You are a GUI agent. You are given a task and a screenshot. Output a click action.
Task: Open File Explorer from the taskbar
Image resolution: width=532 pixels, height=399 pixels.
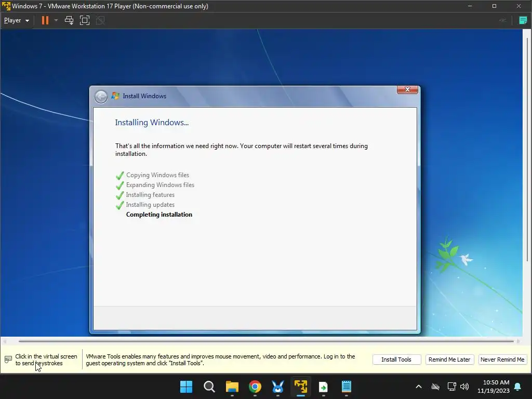(232, 387)
